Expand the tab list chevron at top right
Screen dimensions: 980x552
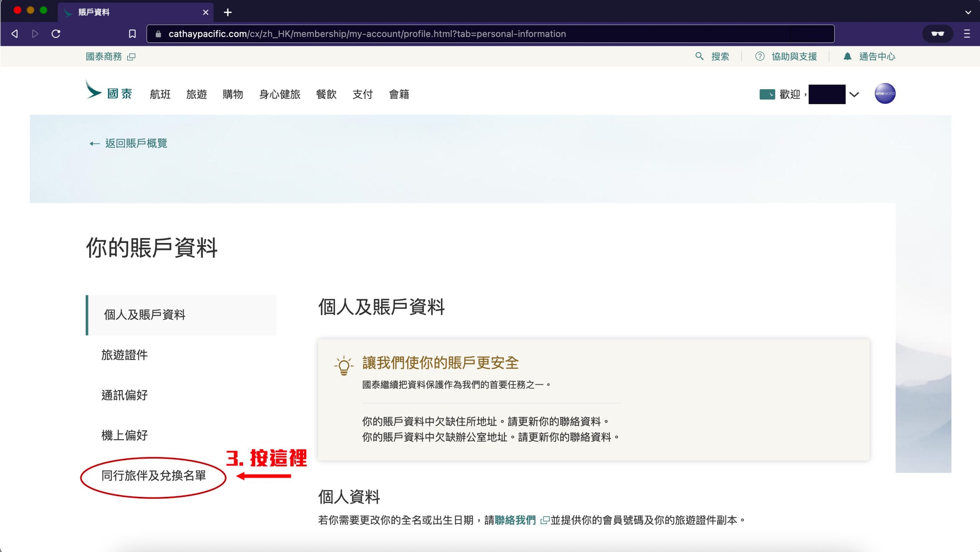click(968, 12)
